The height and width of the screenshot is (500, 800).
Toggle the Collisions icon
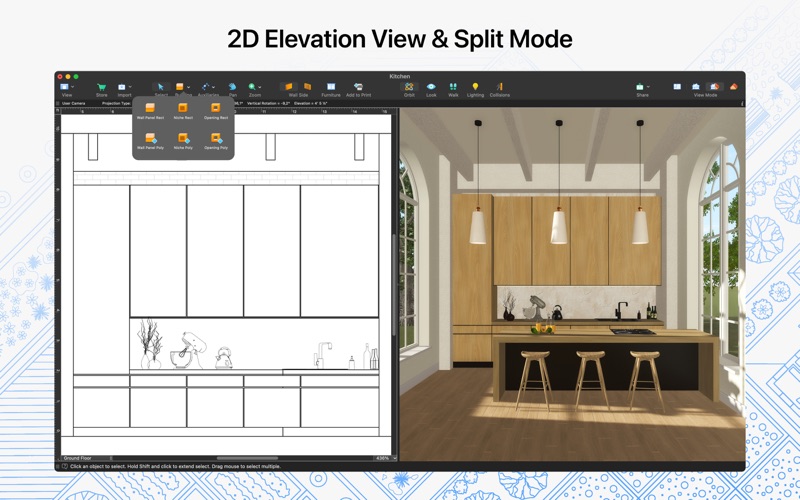499,87
